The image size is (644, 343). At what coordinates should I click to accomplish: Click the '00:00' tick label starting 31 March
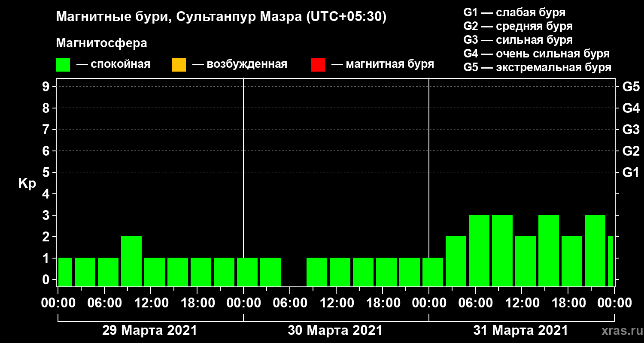(x=428, y=303)
